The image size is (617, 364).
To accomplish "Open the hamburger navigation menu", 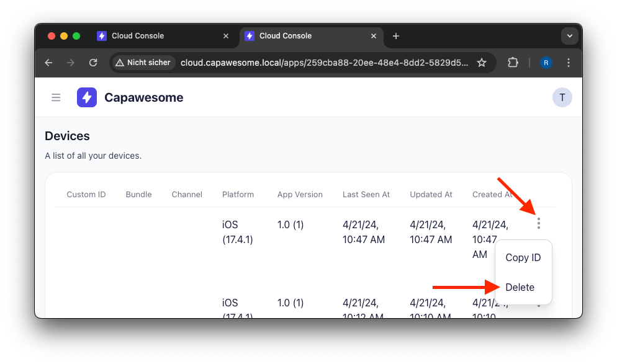I will 56,97.
